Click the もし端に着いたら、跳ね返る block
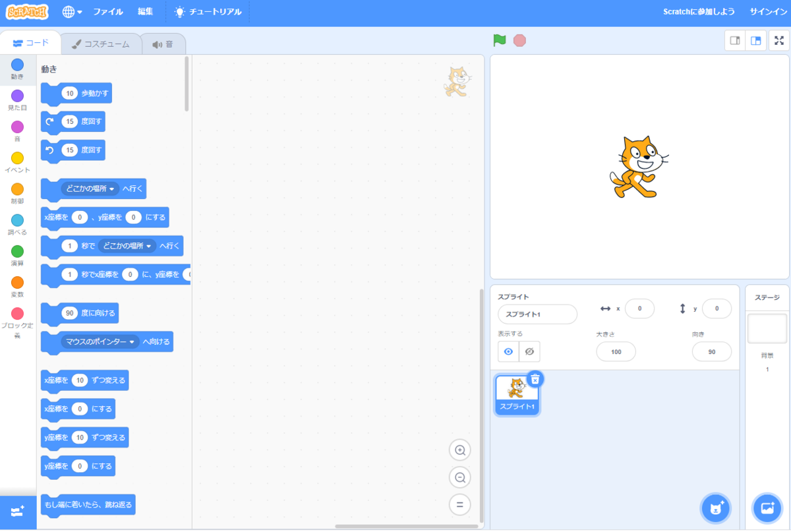This screenshot has height=532, width=791. (x=88, y=505)
